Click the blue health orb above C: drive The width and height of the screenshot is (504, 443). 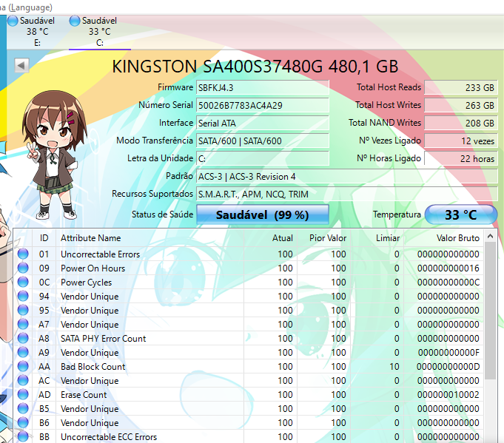pyautogui.click(x=74, y=21)
